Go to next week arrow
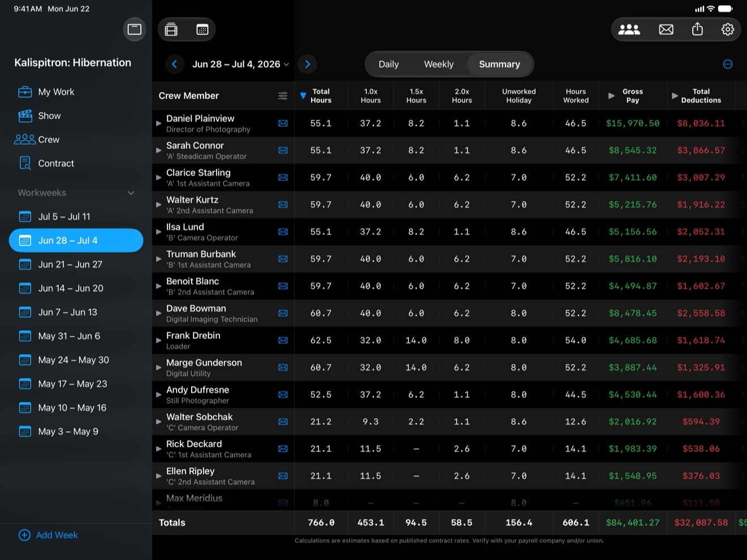Image resolution: width=747 pixels, height=560 pixels. (308, 64)
